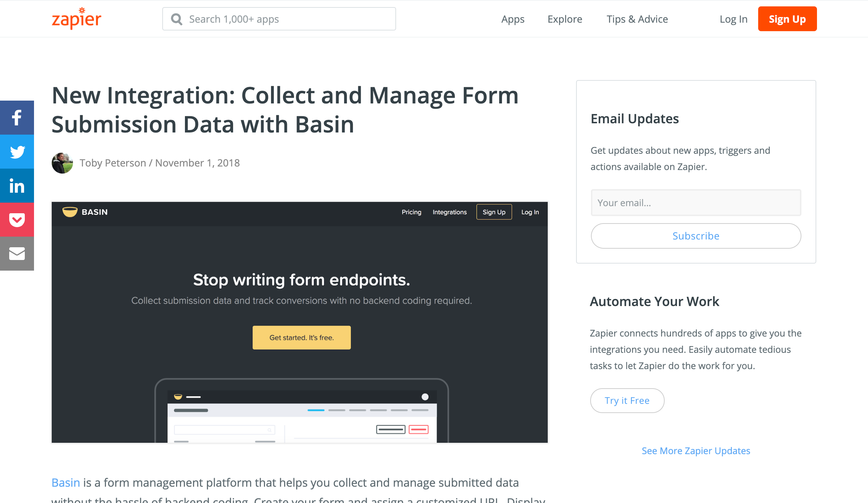Open the Basin link in article text
This screenshot has width=868, height=503.
pos(66,482)
